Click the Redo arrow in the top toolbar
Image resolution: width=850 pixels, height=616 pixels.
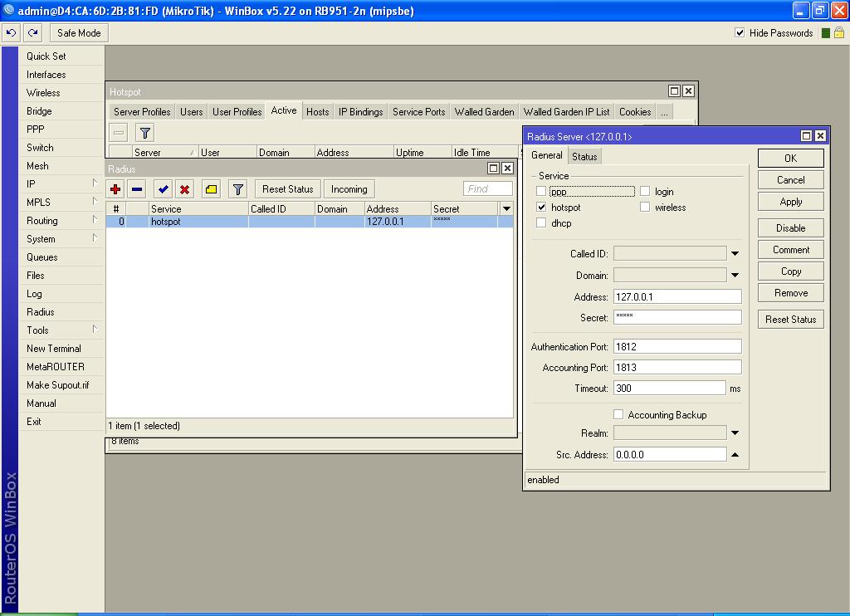tap(32, 32)
